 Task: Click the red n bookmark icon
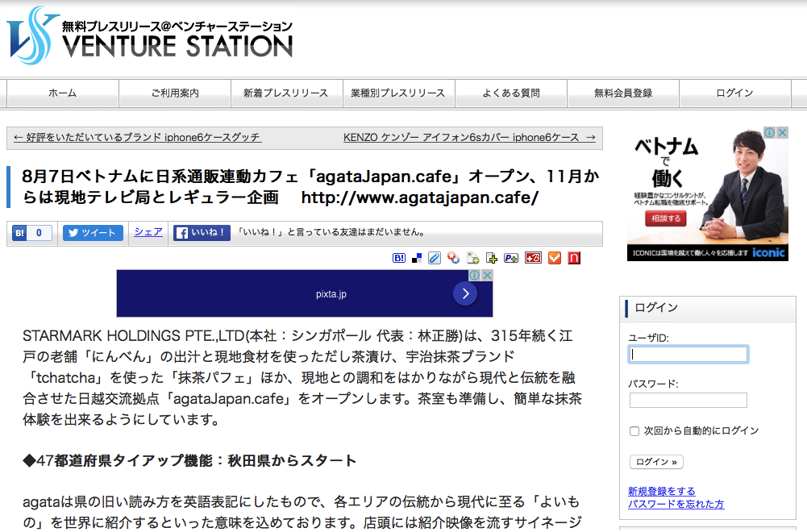pos(574,258)
